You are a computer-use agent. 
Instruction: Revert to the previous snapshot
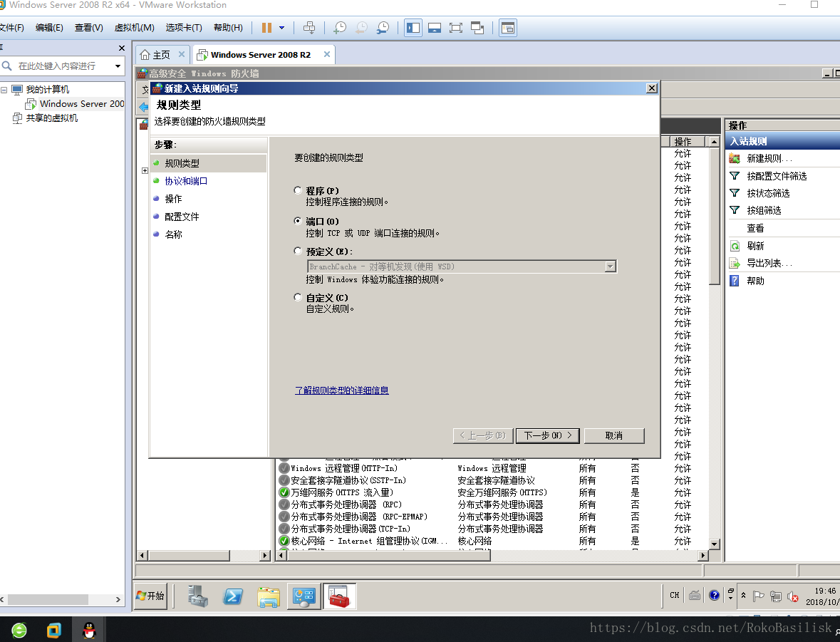tap(362, 28)
